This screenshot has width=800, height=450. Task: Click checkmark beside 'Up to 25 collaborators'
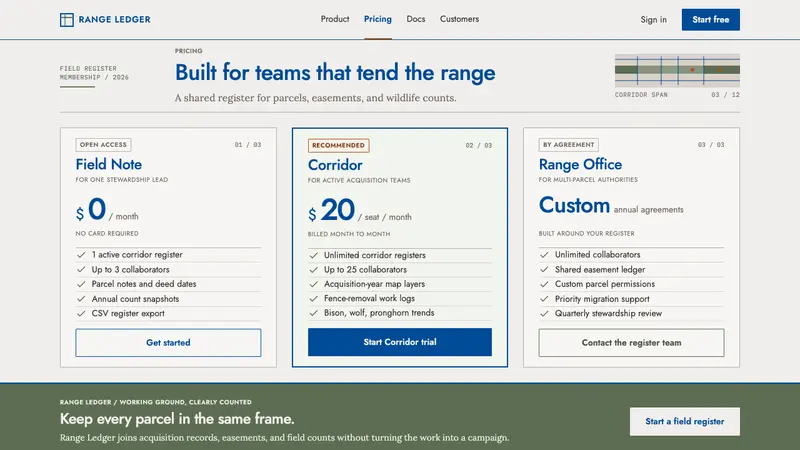(313, 269)
